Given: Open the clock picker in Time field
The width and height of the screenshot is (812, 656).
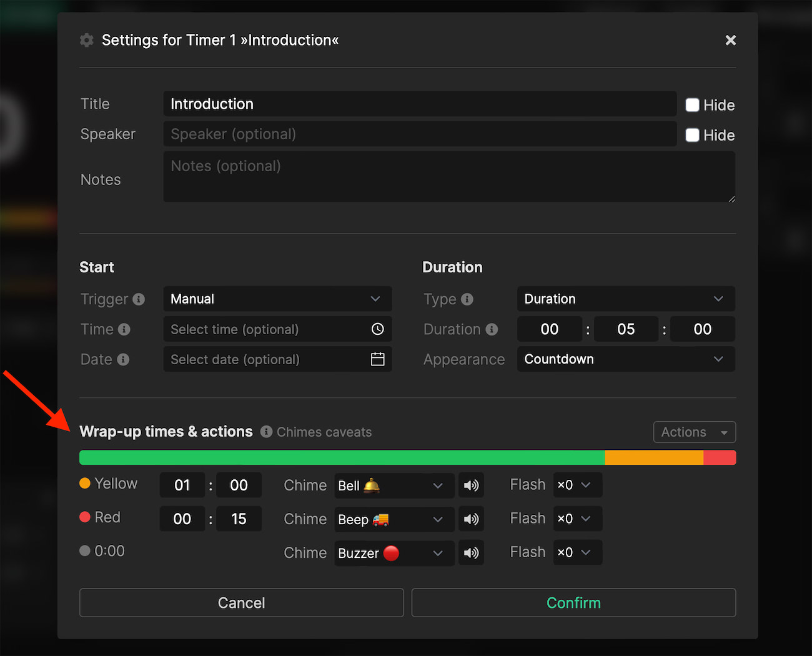Looking at the screenshot, I should click(x=377, y=329).
